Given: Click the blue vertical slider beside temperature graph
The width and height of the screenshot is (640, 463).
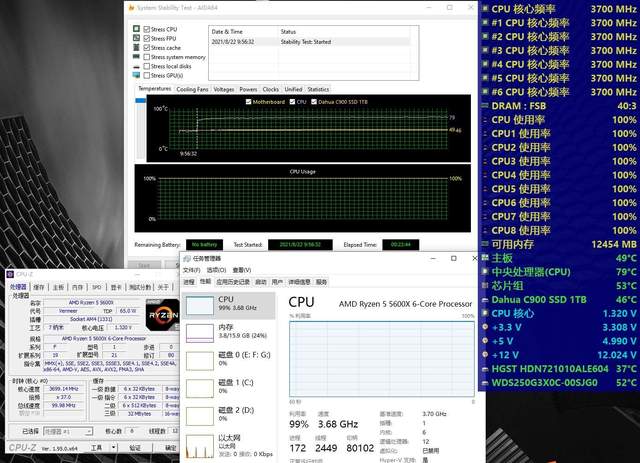Looking at the screenshot, I should [140, 100].
